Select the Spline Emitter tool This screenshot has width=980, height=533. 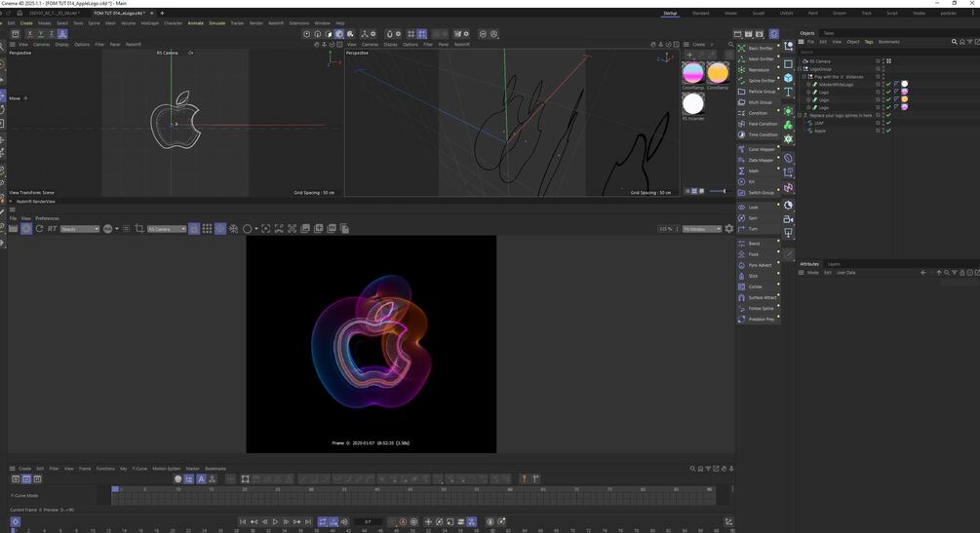758,81
